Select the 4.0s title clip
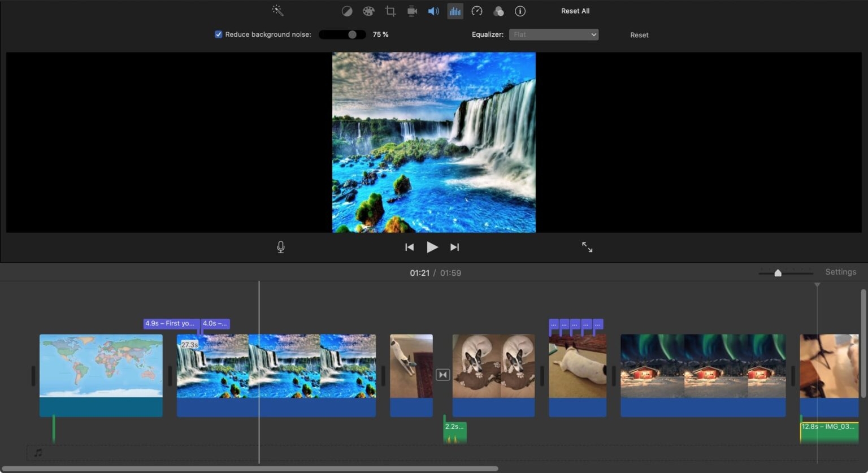 [x=215, y=323]
